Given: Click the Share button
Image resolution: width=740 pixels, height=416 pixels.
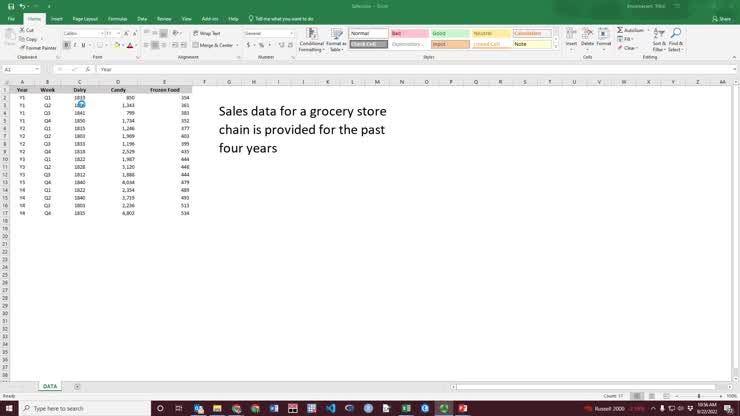Looking at the screenshot, I should point(722,18).
